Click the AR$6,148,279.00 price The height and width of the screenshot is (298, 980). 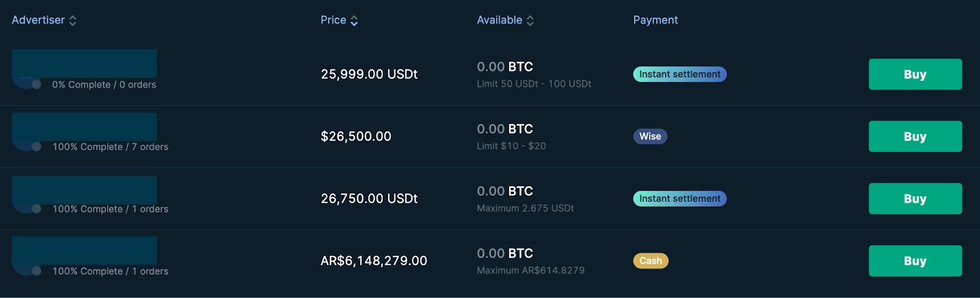(x=374, y=261)
